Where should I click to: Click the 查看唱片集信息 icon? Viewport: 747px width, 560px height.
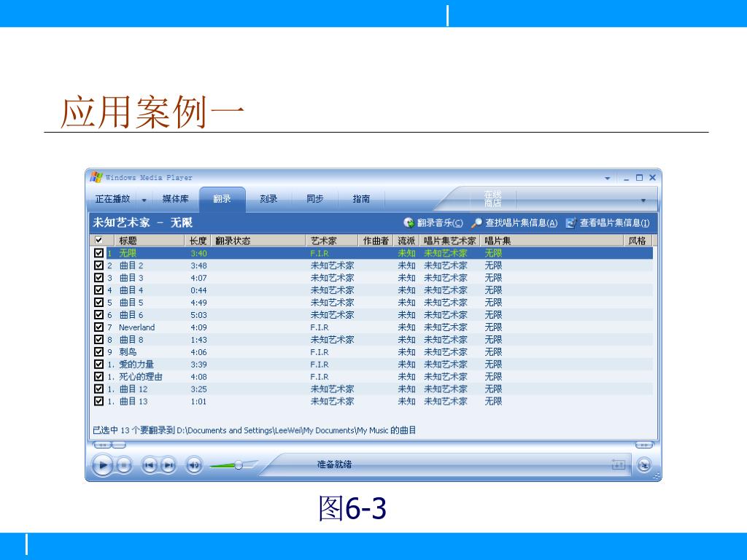point(570,222)
